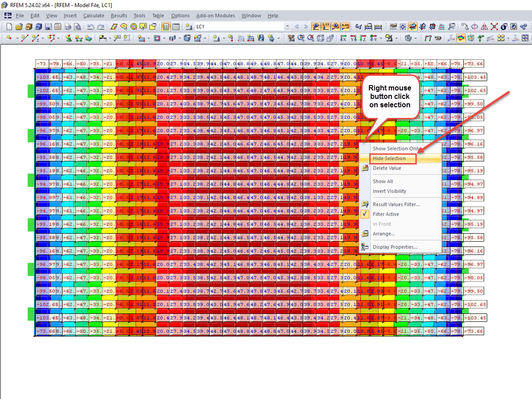Save the model using floppy disk icon
Screen dimensions: 532x399
(x=48, y=27)
